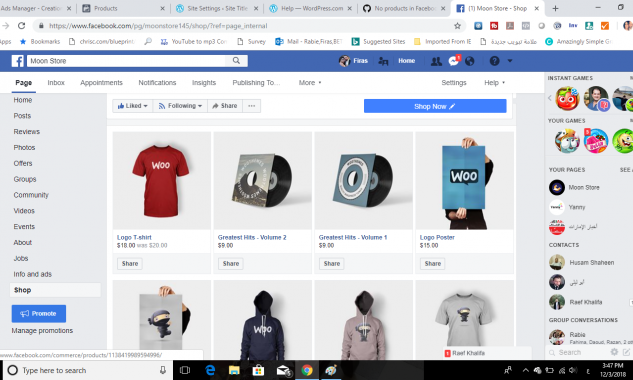Viewport: 633px width, 380px height.
Task: Open the Logo Poster product image
Action: coord(464,181)
